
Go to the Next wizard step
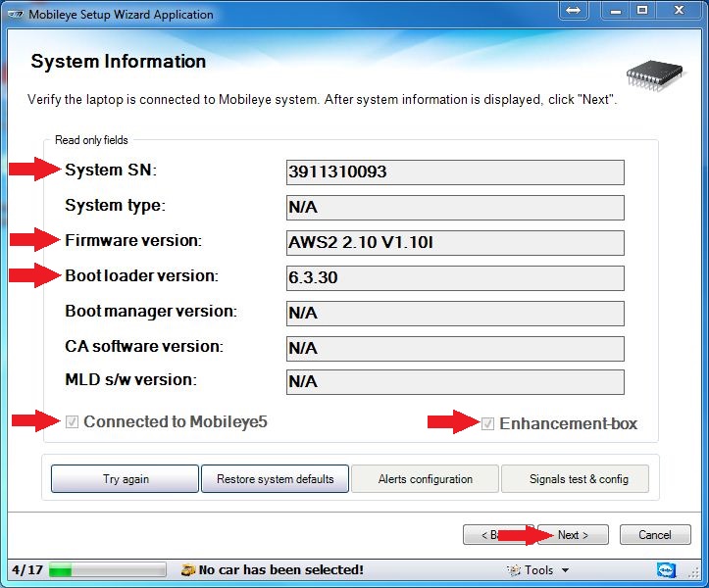click(573, 535)
